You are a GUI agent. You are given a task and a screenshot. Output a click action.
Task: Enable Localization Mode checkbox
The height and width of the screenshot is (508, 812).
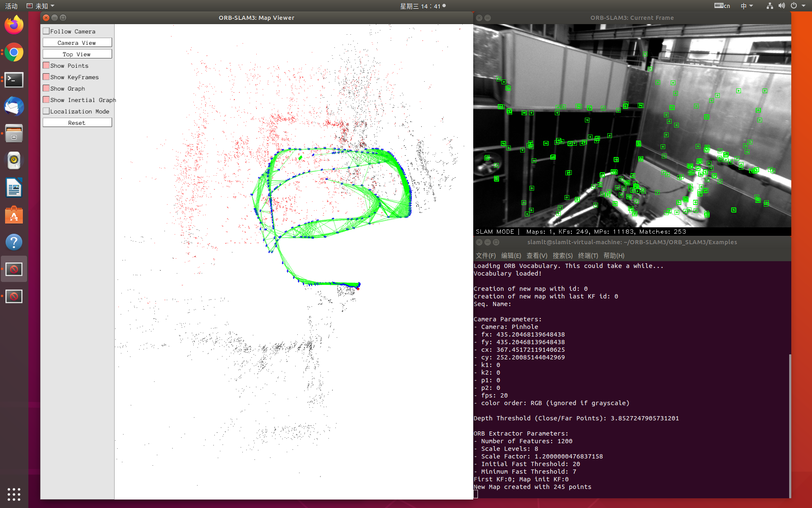click(x=46, y=111)
